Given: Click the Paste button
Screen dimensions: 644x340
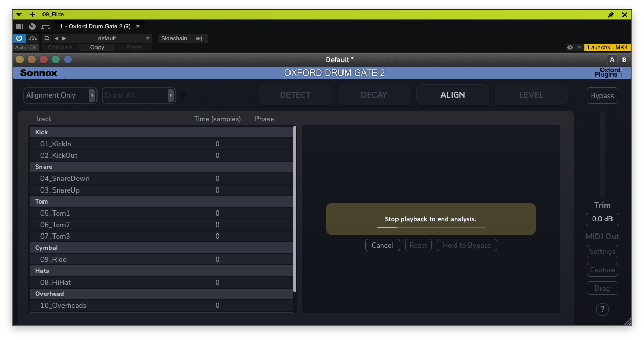Looking at the screenshot, I should (x=134, y=47).
